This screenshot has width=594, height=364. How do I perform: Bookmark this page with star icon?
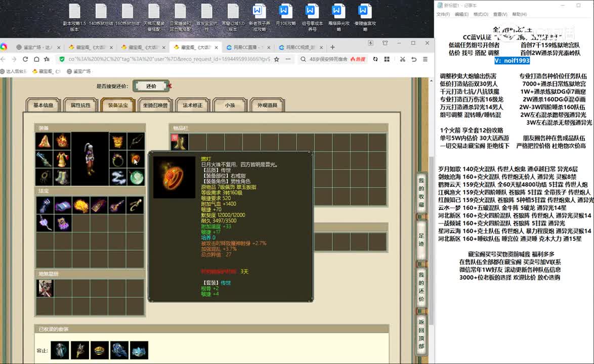[277, 59]
